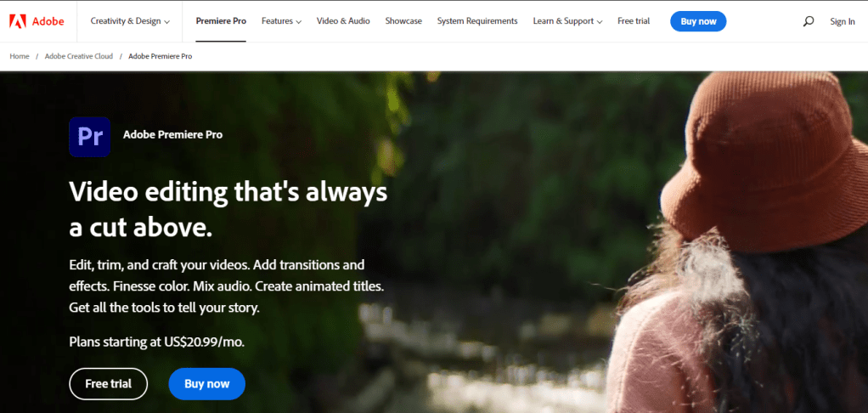This screenshot has height=413, width=868.
Task: Open the Video & Audio menu item
Action: [x=343, y=21]
